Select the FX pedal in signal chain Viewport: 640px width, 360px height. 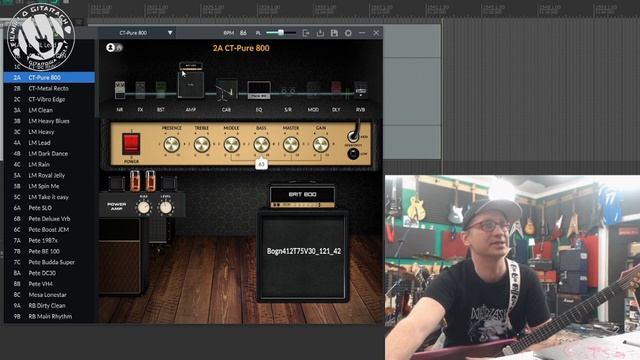[140, 90]
